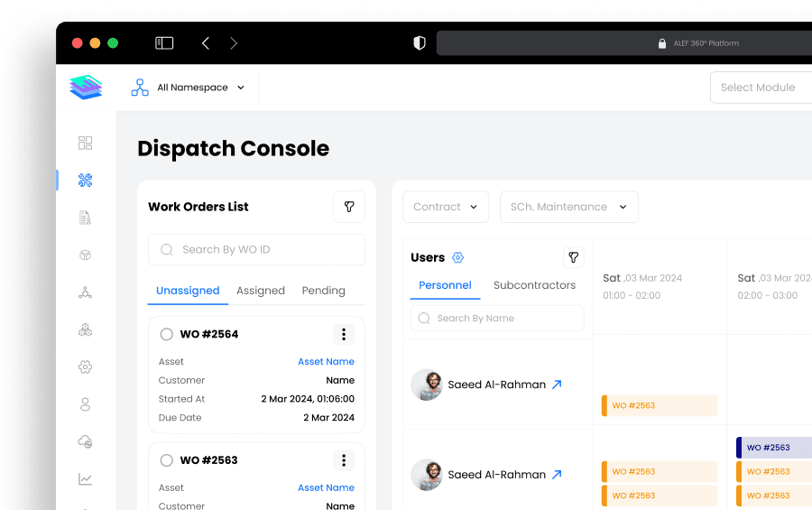Viewport: 812px width, 510px height.
Task: Click the Search By WO ID field
Action: (257, 250)
